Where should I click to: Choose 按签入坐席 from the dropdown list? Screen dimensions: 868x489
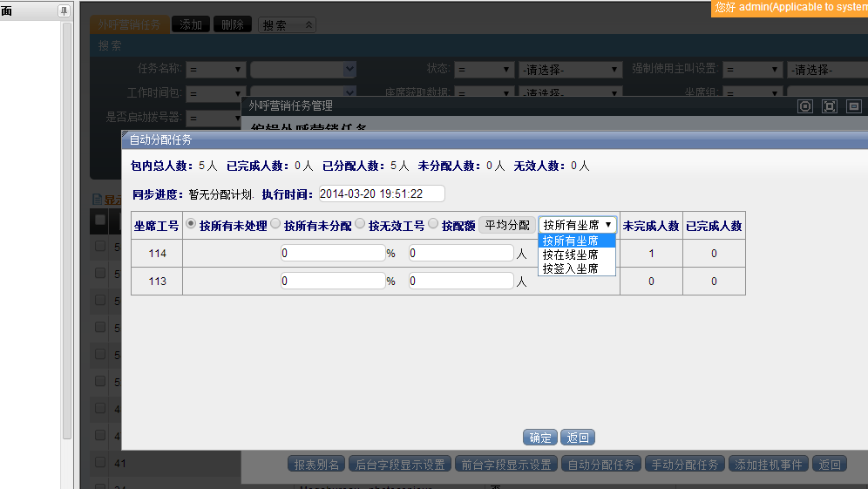pos(571,268)
